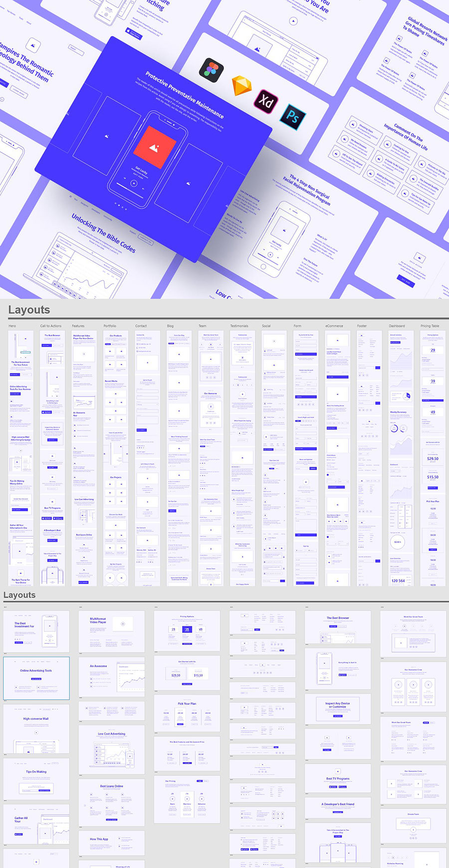Click the eCommerce column heading
The width and height of the screenshot is (449, 868).
coord(334,326)
